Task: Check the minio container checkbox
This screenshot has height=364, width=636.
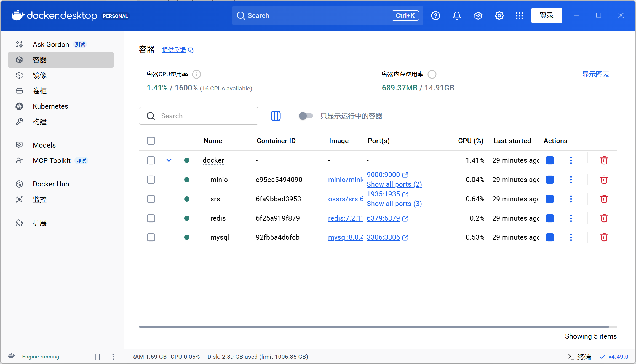Action: click(x=151, y=180)
